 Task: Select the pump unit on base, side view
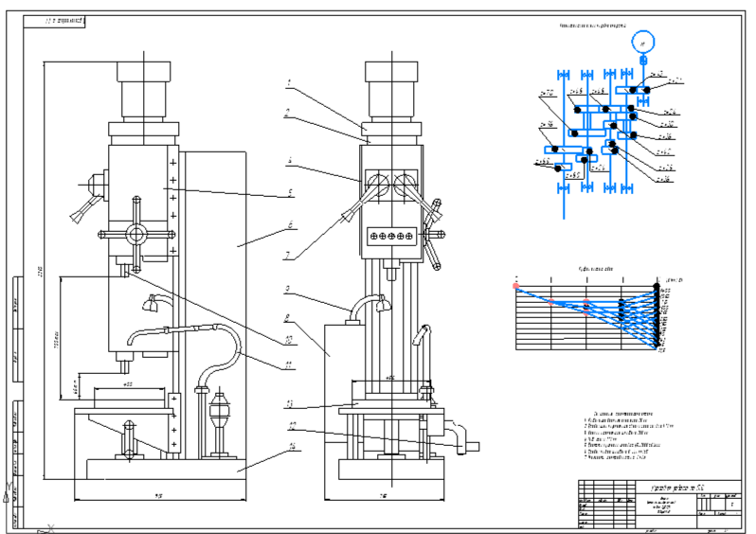click(220, 421)
